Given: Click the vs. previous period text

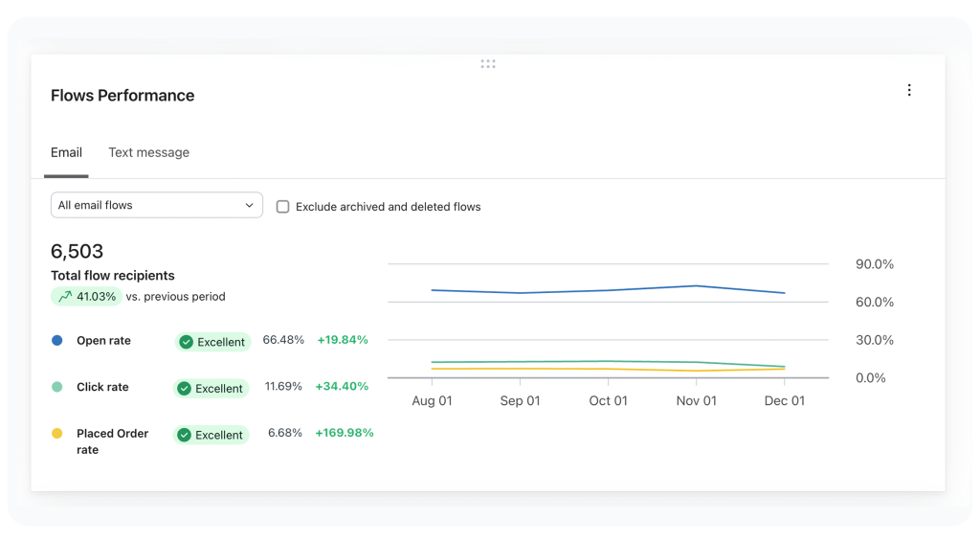Looking at the screenshot, I should tap(176, 296).
